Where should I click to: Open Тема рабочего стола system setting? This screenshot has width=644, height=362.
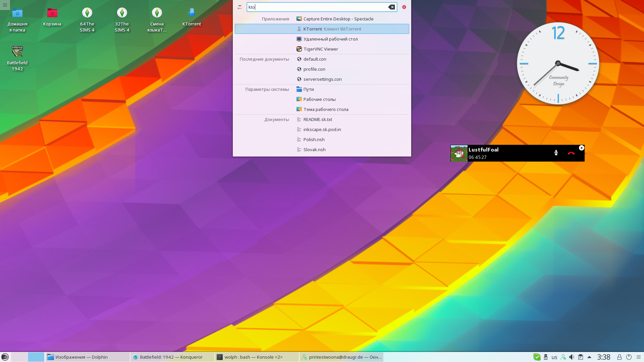point(322,109)
